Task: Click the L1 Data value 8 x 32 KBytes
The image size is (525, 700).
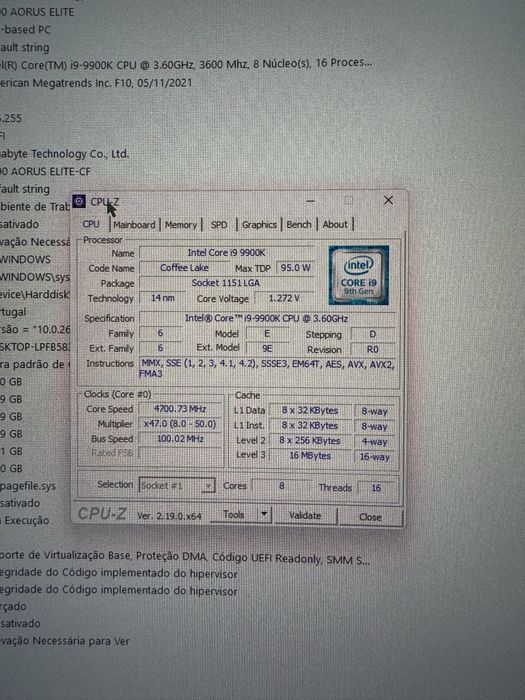Action: point(310,410)
